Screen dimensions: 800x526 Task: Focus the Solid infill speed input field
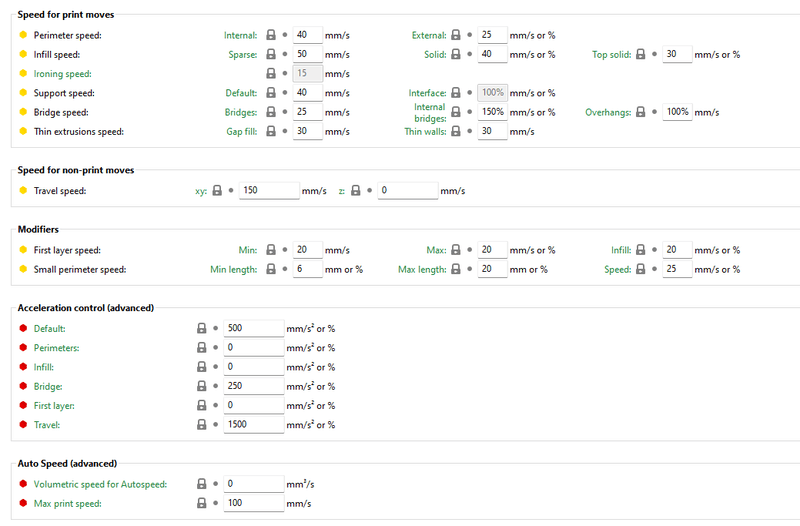[492, 54]
